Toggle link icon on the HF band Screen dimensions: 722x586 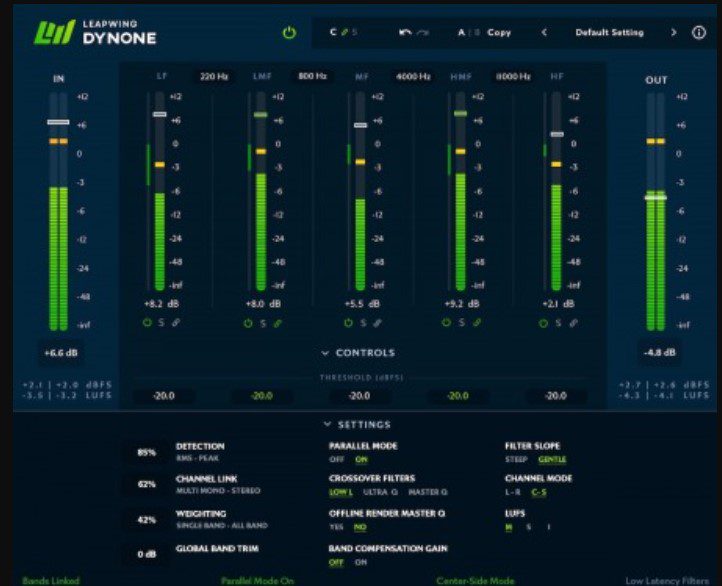[573, 323]
